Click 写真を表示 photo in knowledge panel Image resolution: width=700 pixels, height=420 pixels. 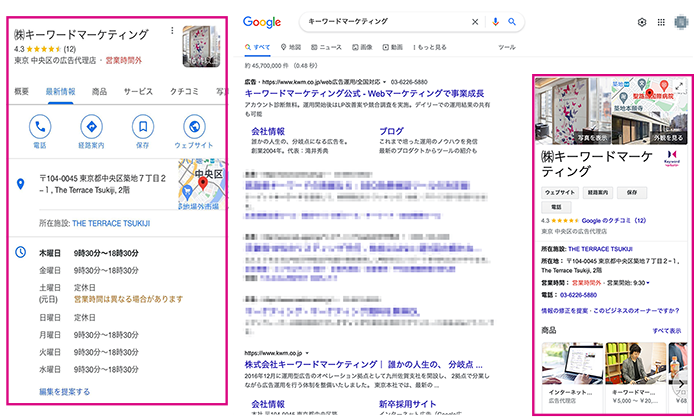[x=573, y=111]
